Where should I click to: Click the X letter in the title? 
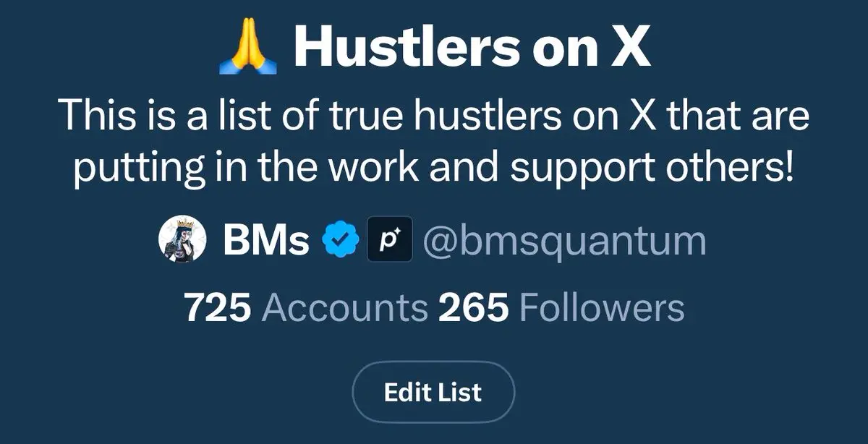tap(629, 47)
